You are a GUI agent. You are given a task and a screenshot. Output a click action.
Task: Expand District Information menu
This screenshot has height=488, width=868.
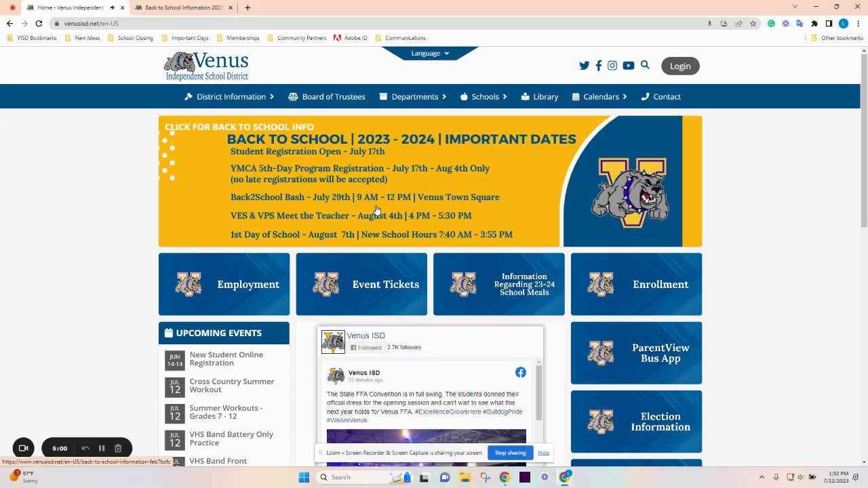coord(229,96)
